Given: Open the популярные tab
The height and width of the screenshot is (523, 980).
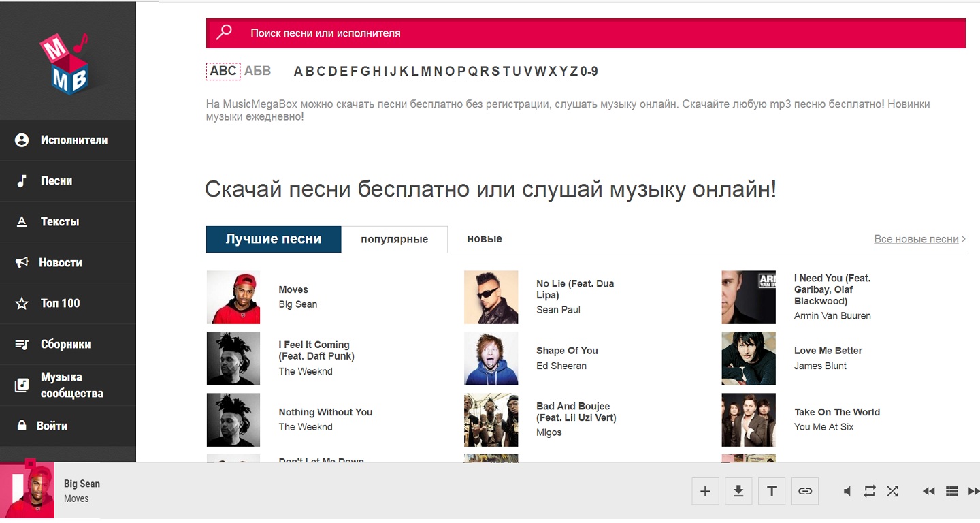Looking at the screenshot, I should point(394,240).
